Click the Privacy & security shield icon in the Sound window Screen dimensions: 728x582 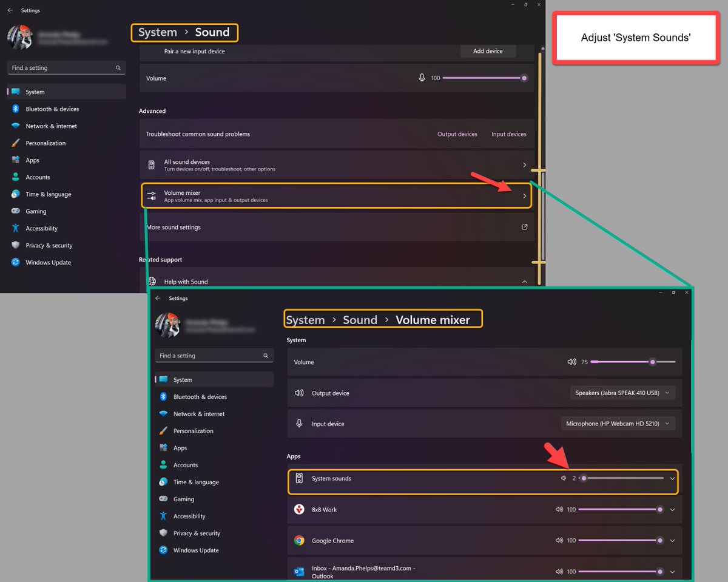tap(15, 245)
